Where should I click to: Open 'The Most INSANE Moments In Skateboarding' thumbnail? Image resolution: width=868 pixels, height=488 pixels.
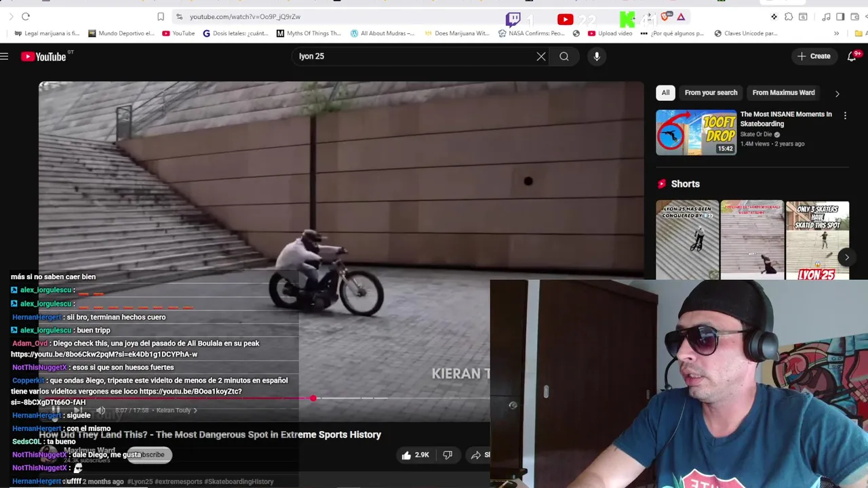[x=696, y=132]
